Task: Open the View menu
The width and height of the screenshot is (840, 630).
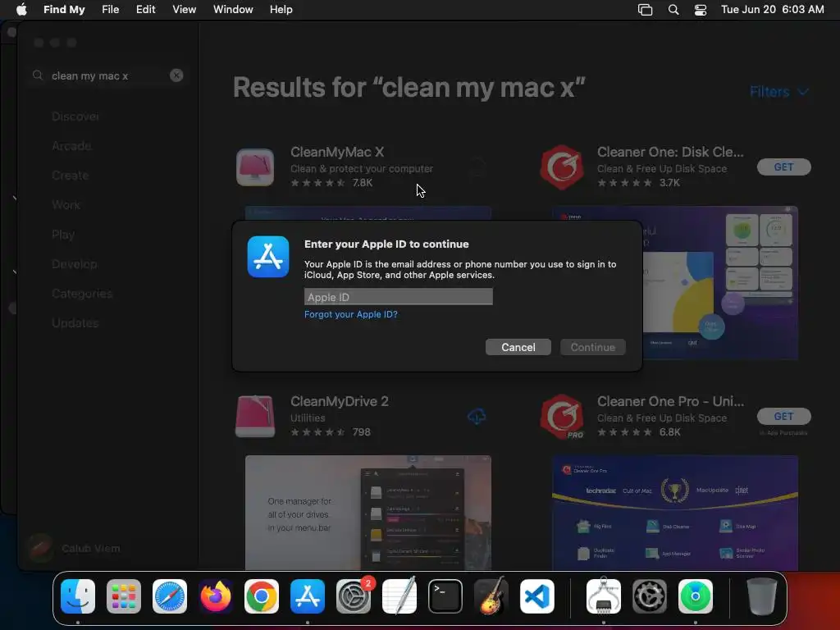Action: point(184,10)
